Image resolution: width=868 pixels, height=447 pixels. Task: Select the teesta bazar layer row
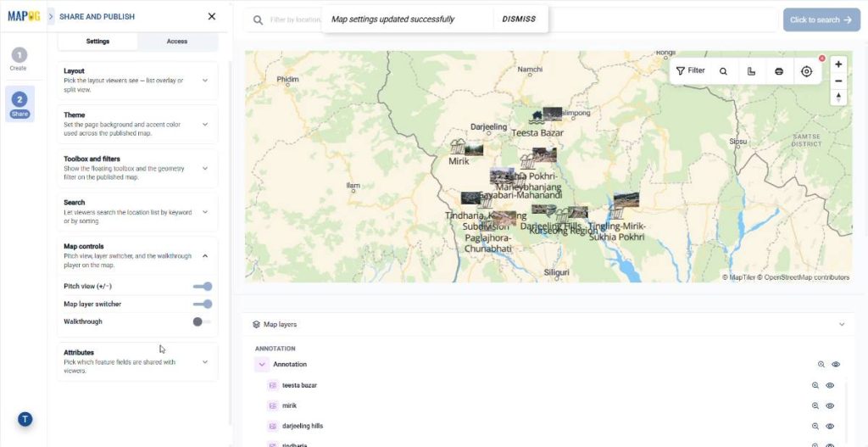tap(552, 386)
